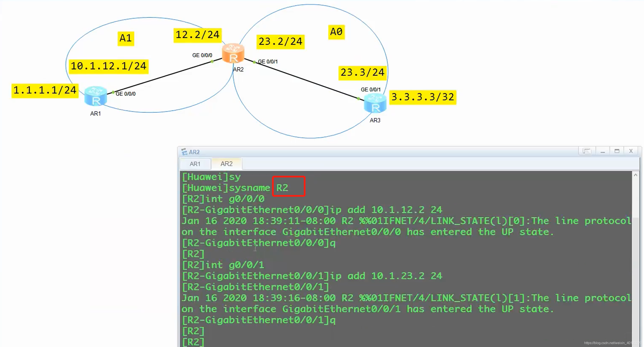This screenshot has width=644, height=347.
Task: Click the last [R2] prompt line
Action: (193, 342)
